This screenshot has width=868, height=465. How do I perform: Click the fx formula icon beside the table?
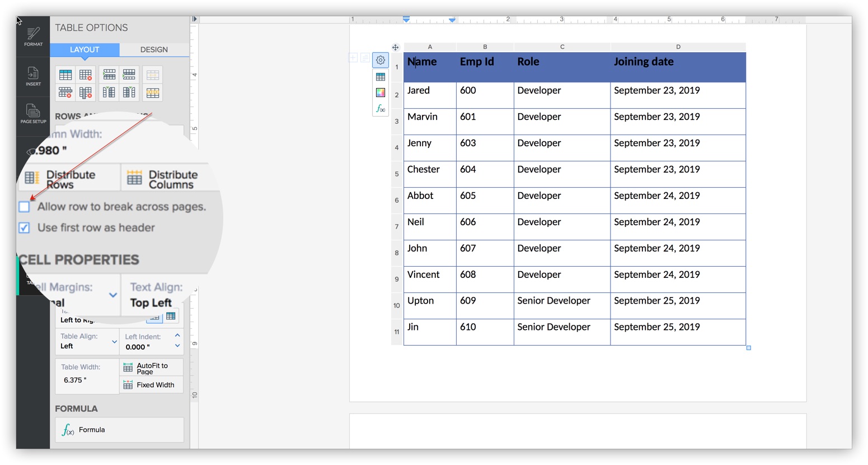tap(381, 108)
